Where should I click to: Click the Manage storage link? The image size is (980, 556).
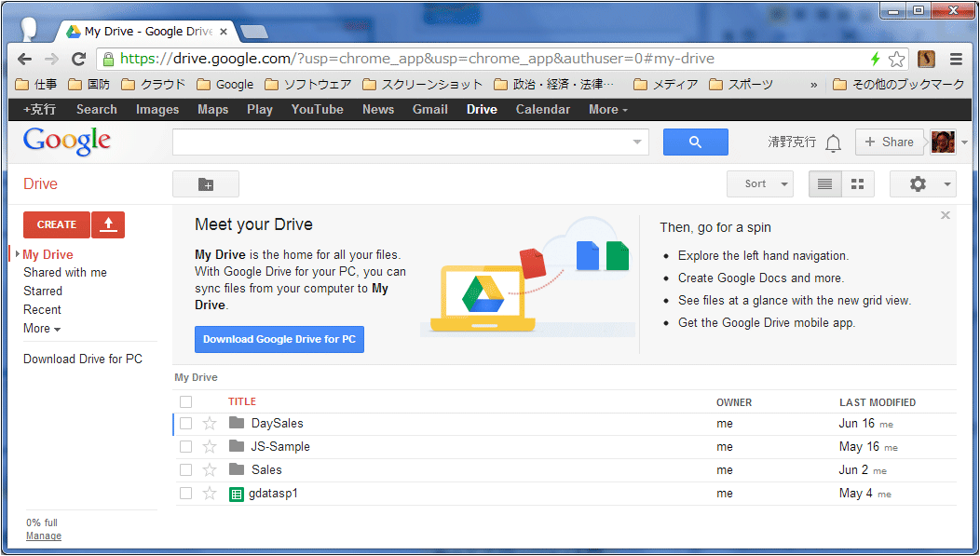(44, 536)
